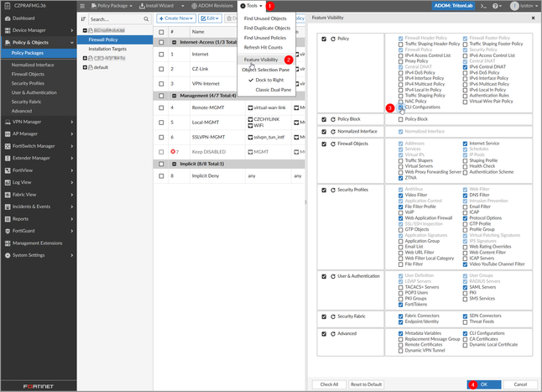The image size is (542, 392).
Task: Enable the CLI Configurations checkbox under Policy
Action: (x=400, y=107)
